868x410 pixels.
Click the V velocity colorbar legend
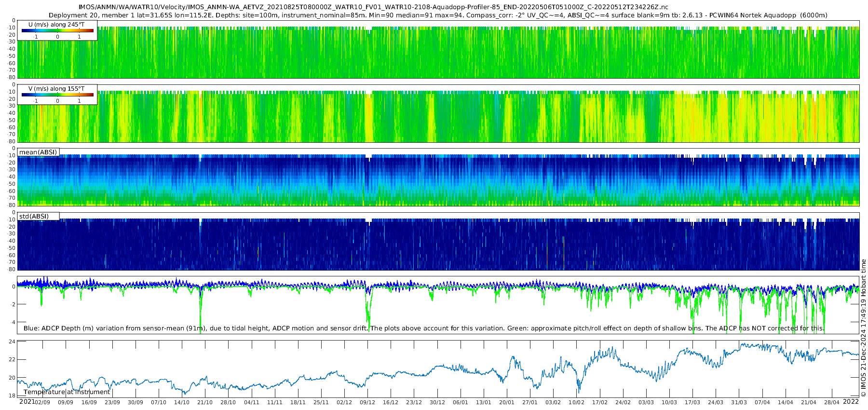(x=57, y=96)
